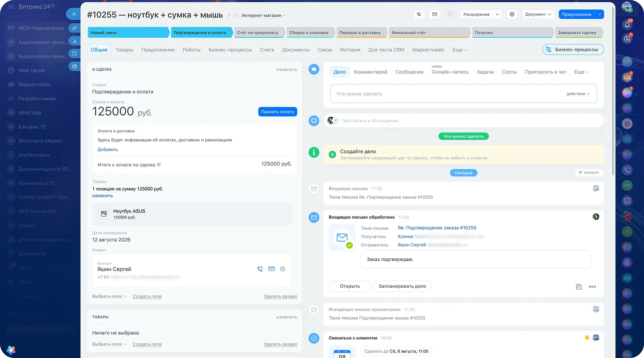Open the hamburger menu next to Битрикс24
Viewport: 644px width, 358px height.
point(11,7)
